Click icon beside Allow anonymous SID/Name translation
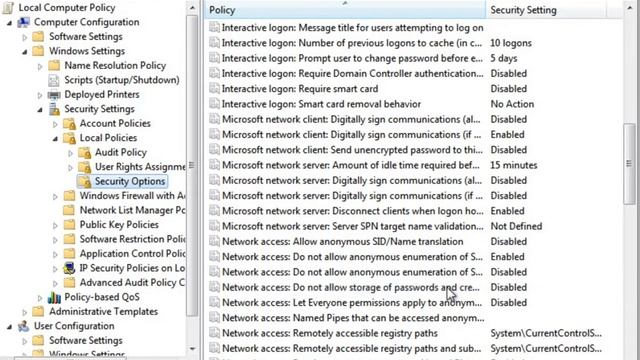 coord(214,242)
